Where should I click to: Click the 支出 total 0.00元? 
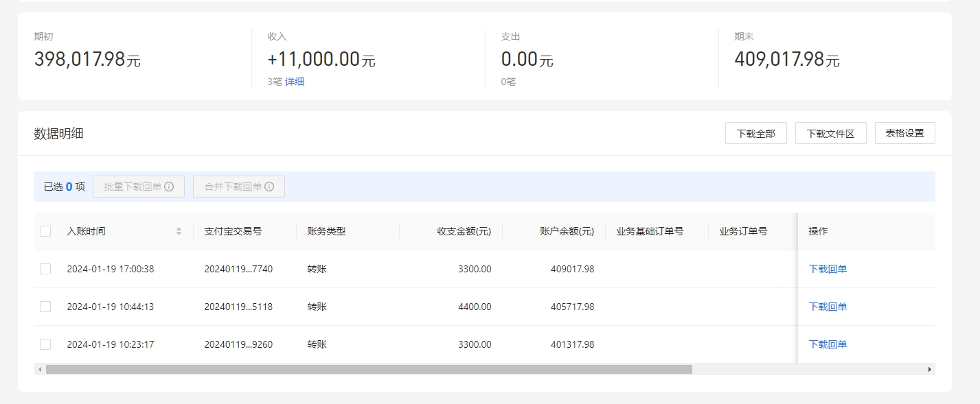point(527,60)
